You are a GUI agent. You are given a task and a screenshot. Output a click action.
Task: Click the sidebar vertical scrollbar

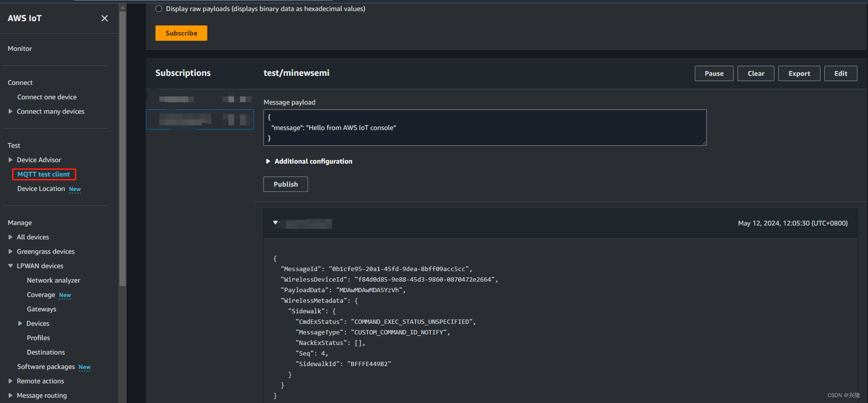point(122,149)
